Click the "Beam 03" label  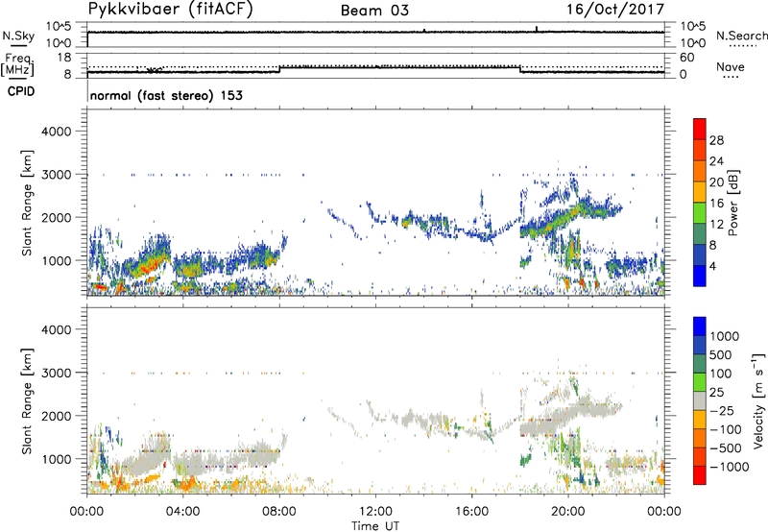tap(374, 11)
